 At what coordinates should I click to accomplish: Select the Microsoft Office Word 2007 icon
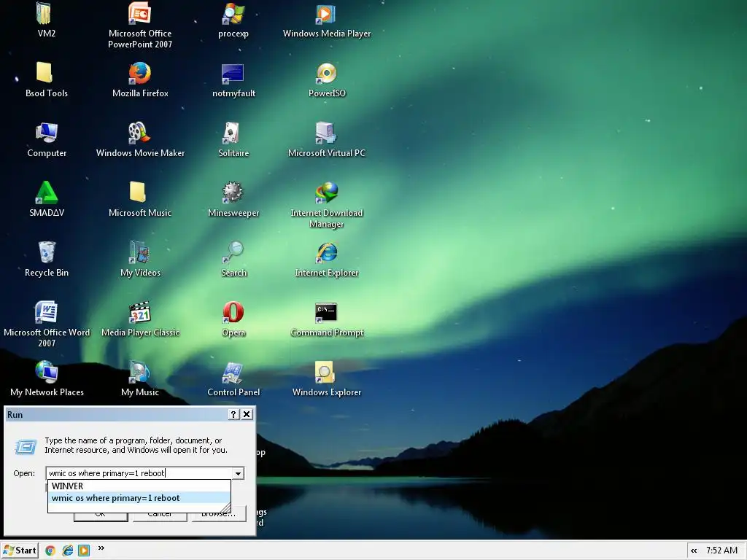pyautogui.click(x=46, y=312)
